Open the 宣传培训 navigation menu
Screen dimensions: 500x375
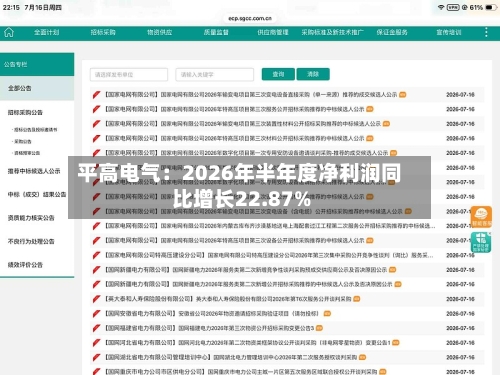(x=449, y=32)
